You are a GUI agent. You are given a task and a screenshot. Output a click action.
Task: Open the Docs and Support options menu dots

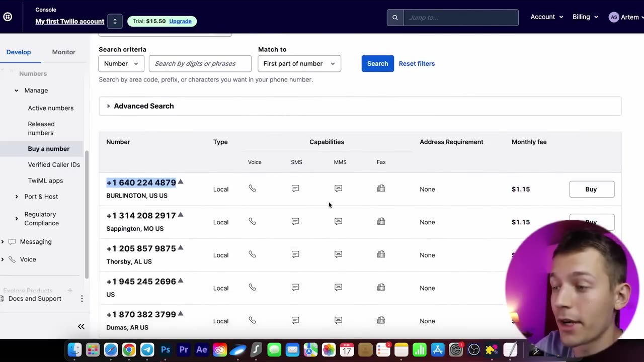[x=82, y=299]
